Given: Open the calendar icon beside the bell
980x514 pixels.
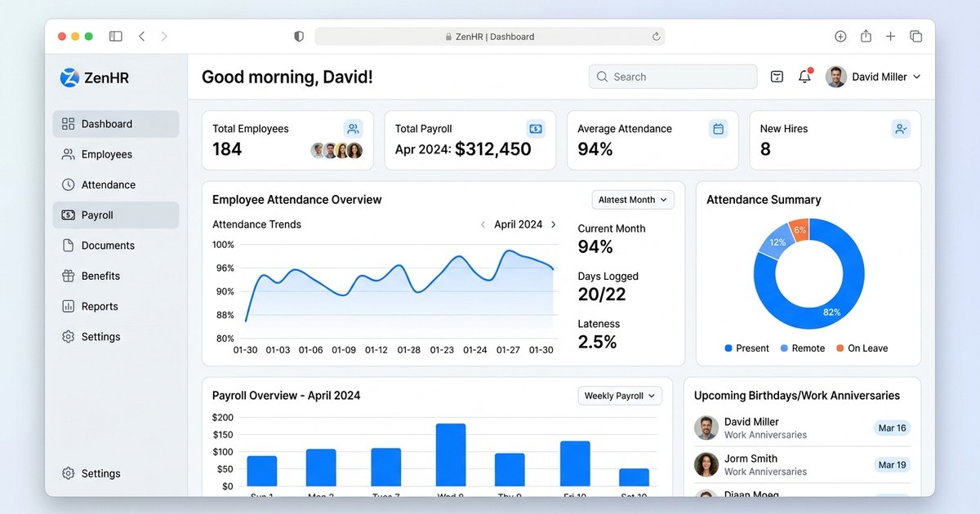Looking at the screenshot, I should pos(777,77).
